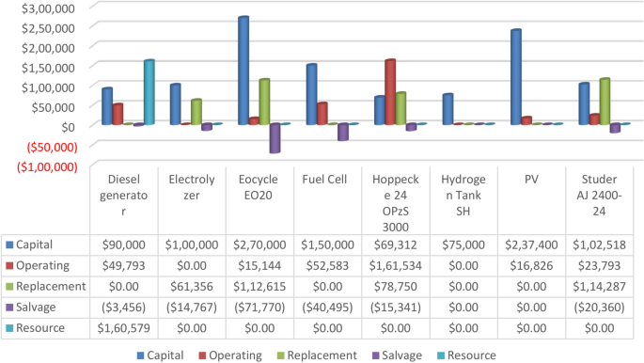Click the ($71,770) salvage value cell
The image size is (644, 363).
click(x=259, y=308)
